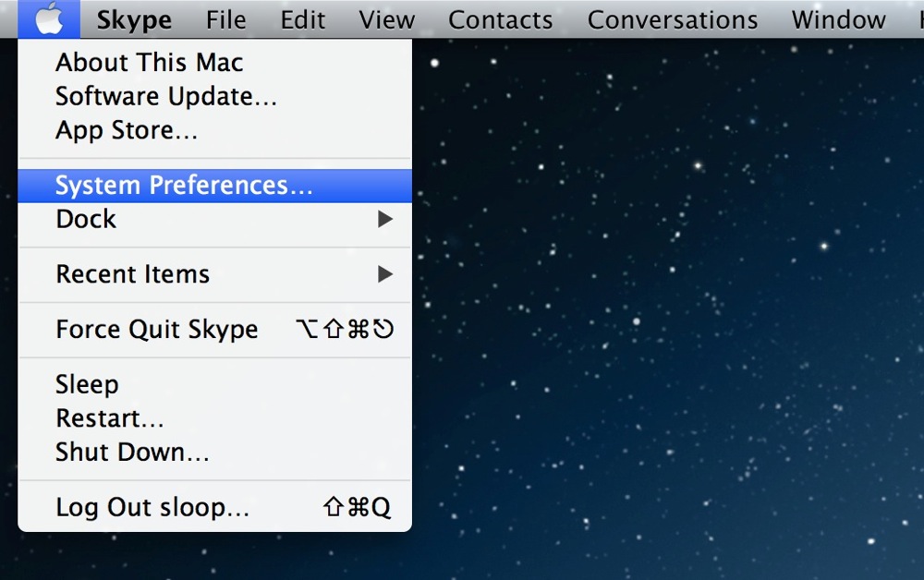This screenshot has width=924, height=580.
Task: Choose Shut Down… option
Action: 215,453
